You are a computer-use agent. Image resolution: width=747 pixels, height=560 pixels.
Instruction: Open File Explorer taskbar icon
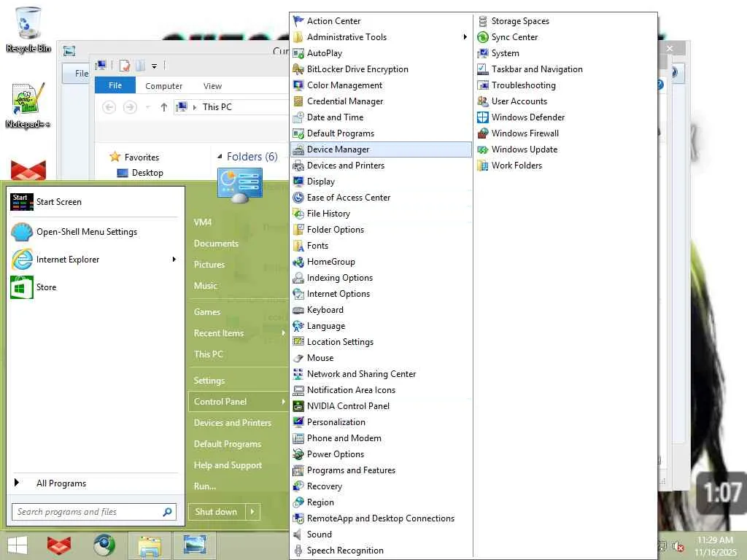coord(150,545)
